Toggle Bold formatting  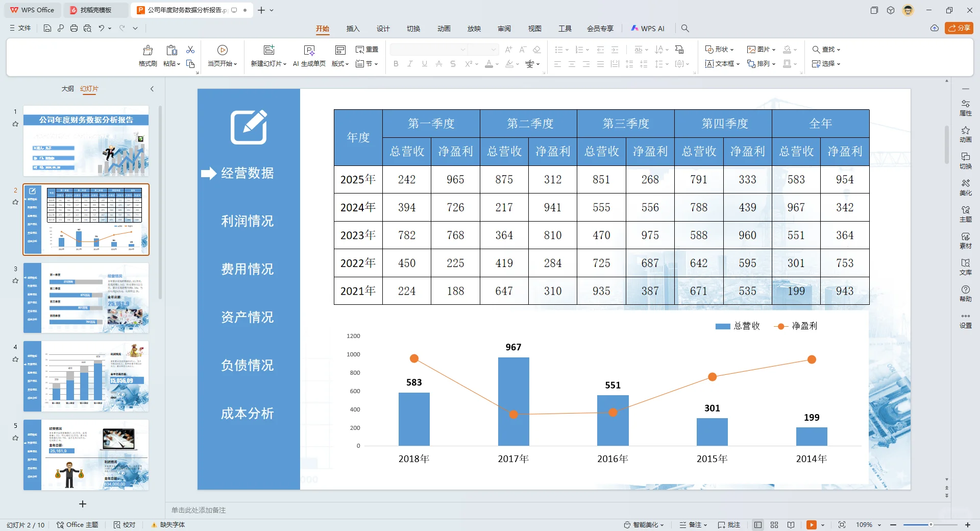point(396,64)
